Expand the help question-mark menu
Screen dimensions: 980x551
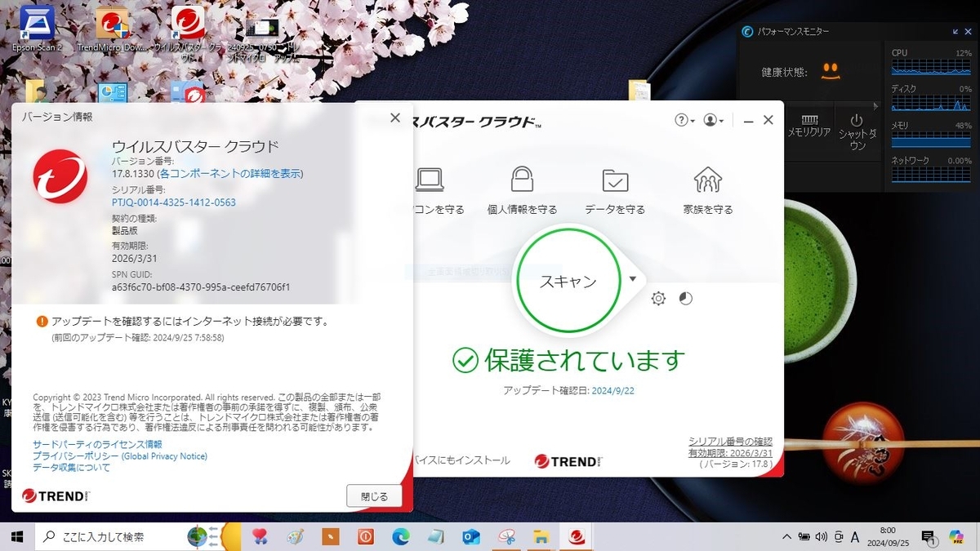[x=684, y=120]
